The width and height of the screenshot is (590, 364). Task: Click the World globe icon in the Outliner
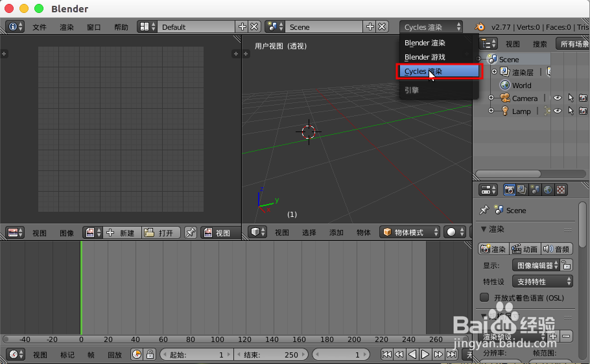coord(504,85)
